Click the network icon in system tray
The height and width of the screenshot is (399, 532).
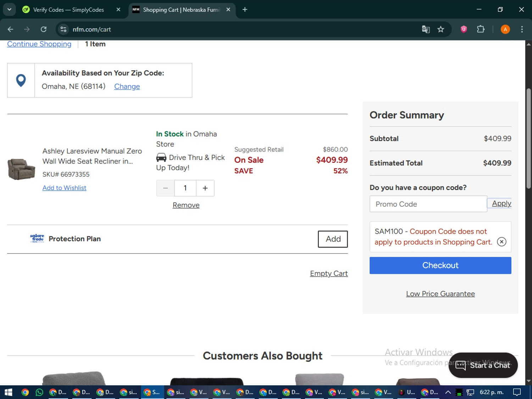pos(470,392)
